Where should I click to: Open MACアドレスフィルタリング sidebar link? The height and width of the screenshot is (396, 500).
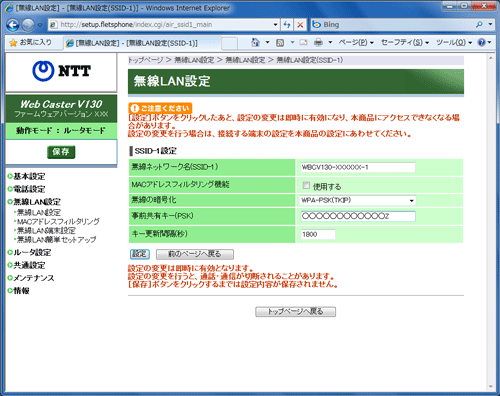click(58, 221)
